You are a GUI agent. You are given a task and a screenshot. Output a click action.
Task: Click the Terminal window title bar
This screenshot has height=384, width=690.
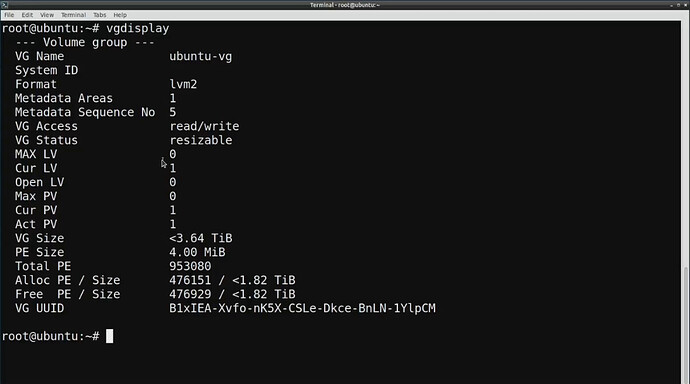click(345, 5)
